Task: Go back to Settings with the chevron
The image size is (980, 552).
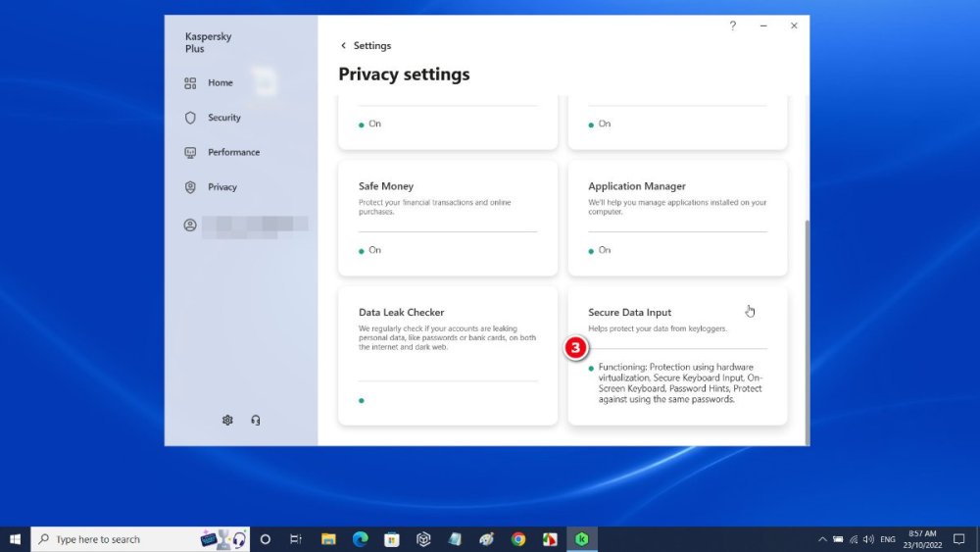Action: coord(343,46)
